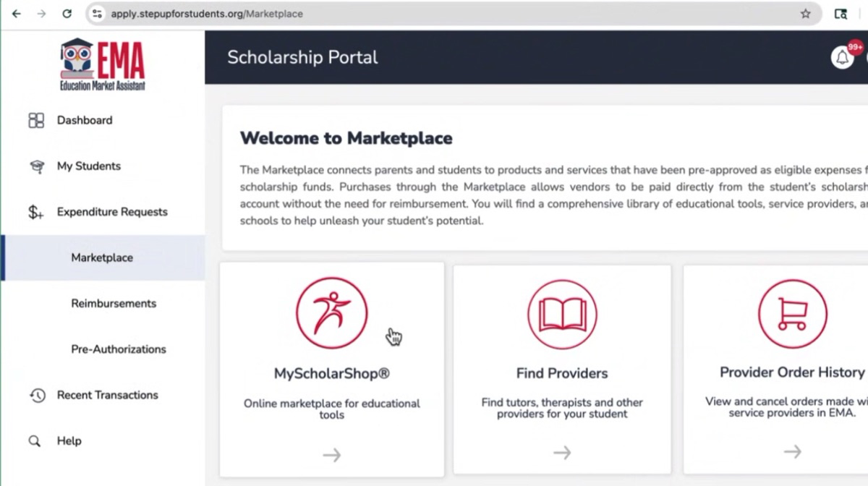Bookmark this page with the star icon
Viewport: 868px width, 486px height.
(806, 14)
